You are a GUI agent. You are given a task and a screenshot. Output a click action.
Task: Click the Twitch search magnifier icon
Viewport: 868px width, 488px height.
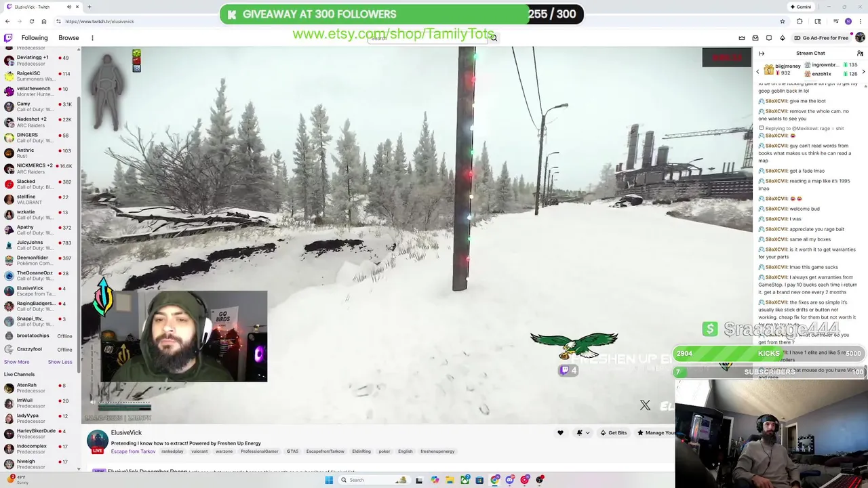[x=494, y=38]
